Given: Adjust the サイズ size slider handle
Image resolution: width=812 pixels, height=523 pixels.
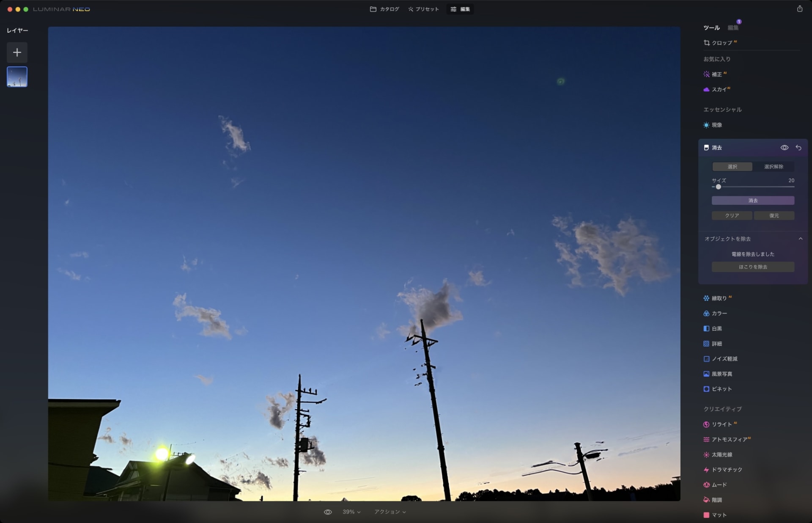Looking at the screenshot, I should point(718,187).
